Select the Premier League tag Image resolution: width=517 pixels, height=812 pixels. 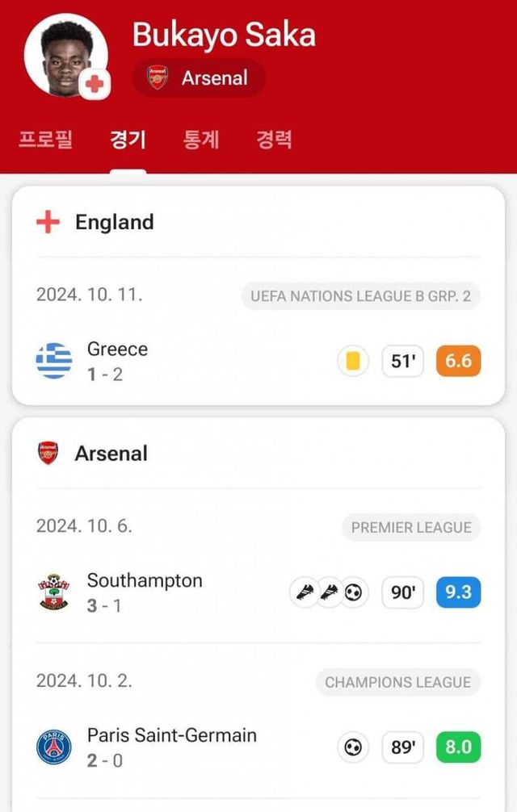point(411,528)
